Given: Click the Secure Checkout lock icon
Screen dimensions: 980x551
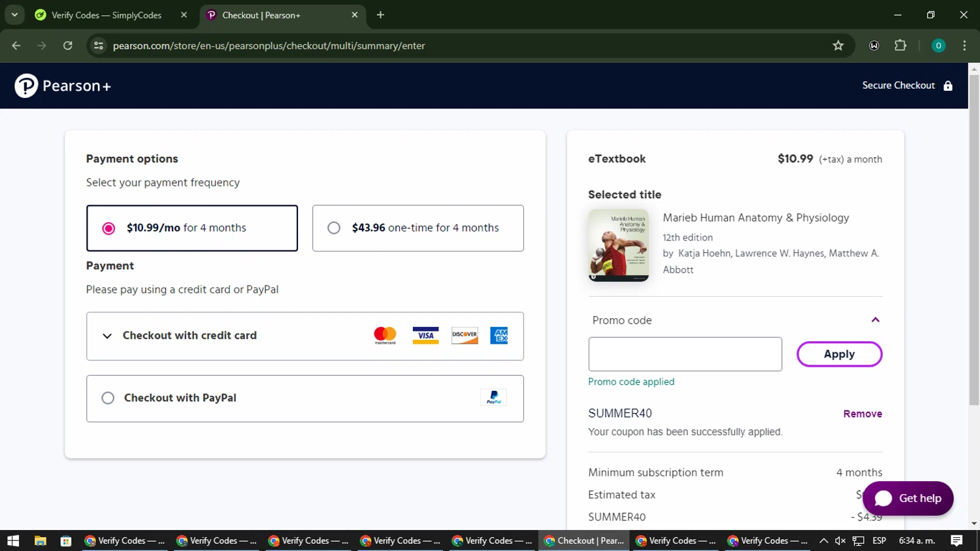Looking at the screenshot, I should [x=948, y=86].
